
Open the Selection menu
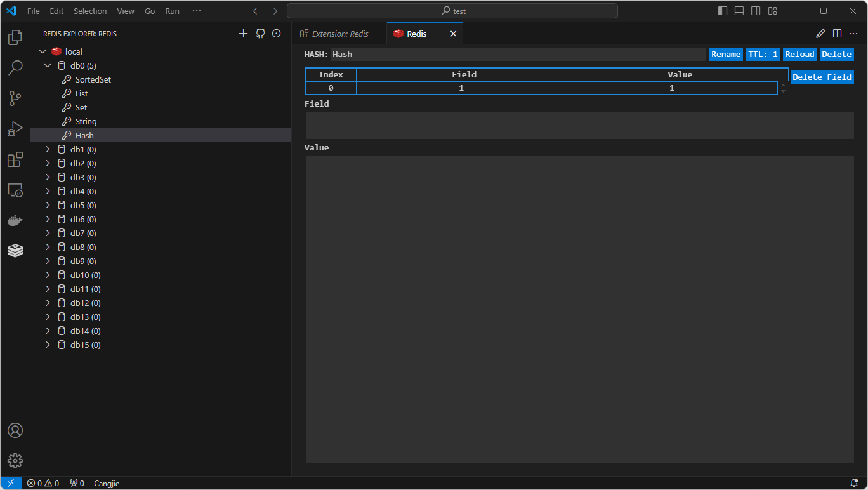pyautogui.click(x=90, y=11)
